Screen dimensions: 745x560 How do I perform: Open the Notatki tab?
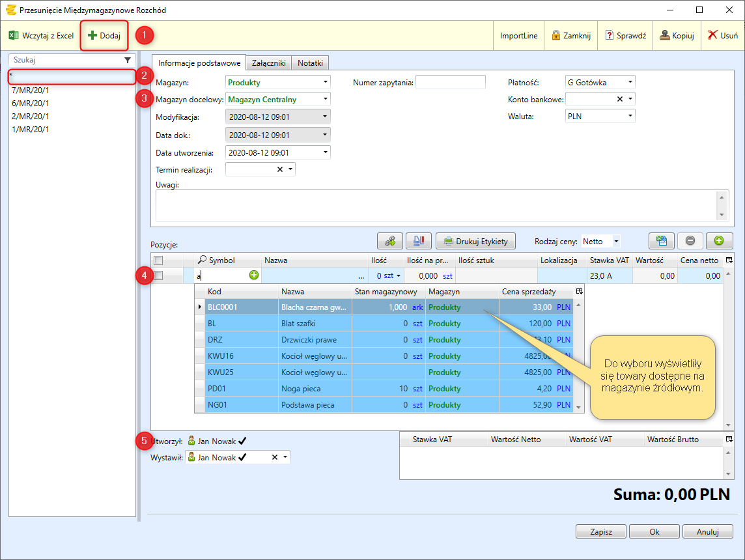pyautogui.click(x=310, y=63)
